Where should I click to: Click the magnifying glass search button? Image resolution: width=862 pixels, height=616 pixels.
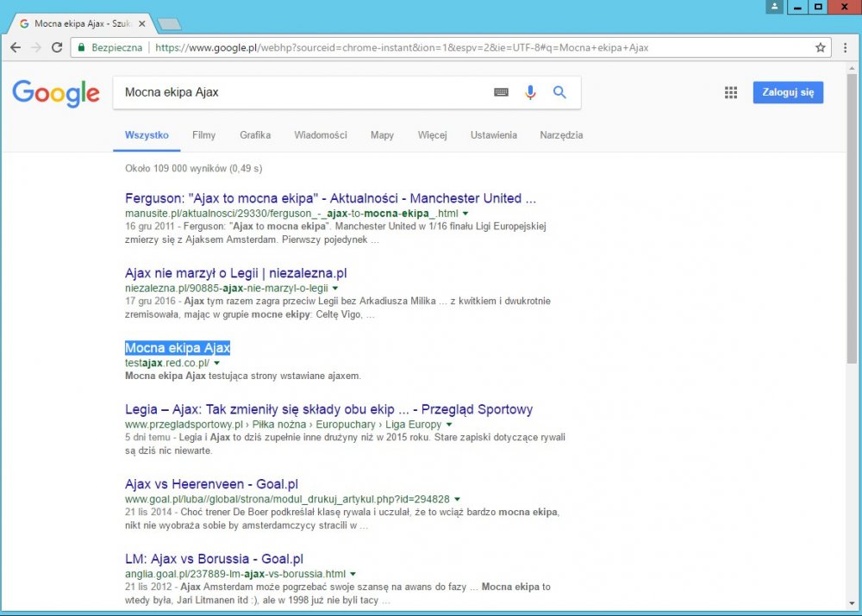point(559,92)
